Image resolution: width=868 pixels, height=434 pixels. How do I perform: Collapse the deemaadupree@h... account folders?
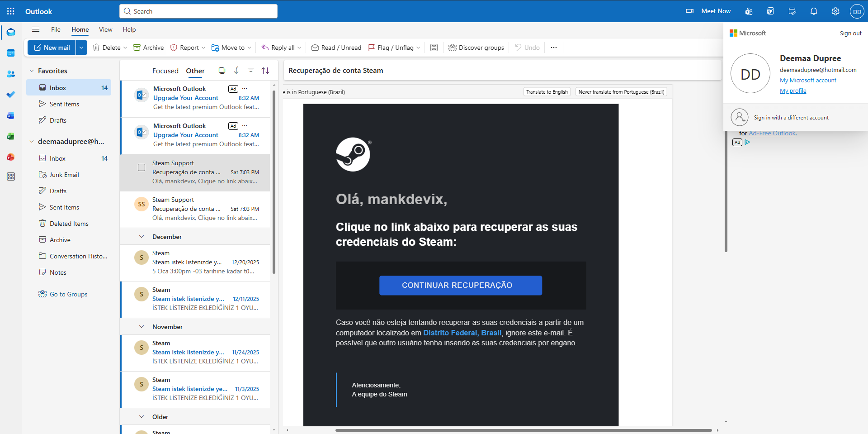coord(32,142)
